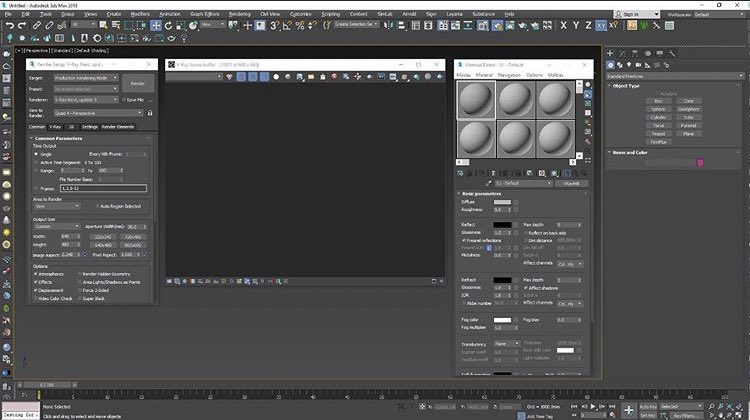The height and width of the screenshot is (420, 750).
Task: Activate the Select and Link chain icon
Action: pos(37,25)
